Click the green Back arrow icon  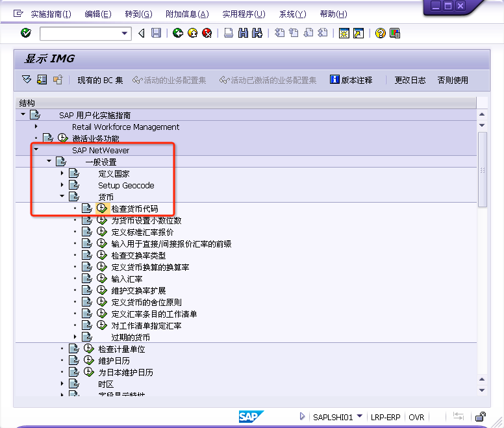click(178, 32)
